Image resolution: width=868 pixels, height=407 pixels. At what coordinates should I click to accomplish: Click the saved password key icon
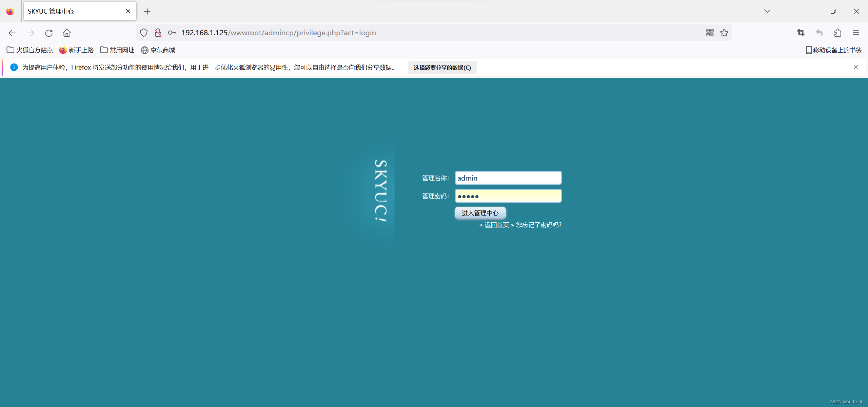click(x=172, y=33)
